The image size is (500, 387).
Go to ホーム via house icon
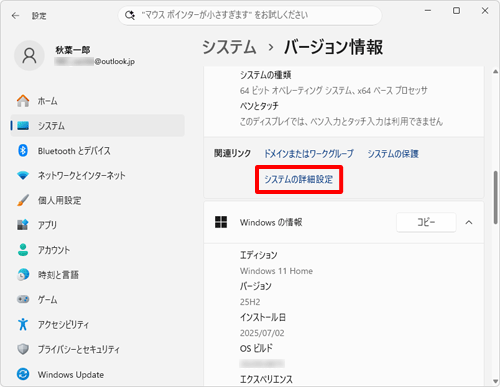click(x=23, y=101)
